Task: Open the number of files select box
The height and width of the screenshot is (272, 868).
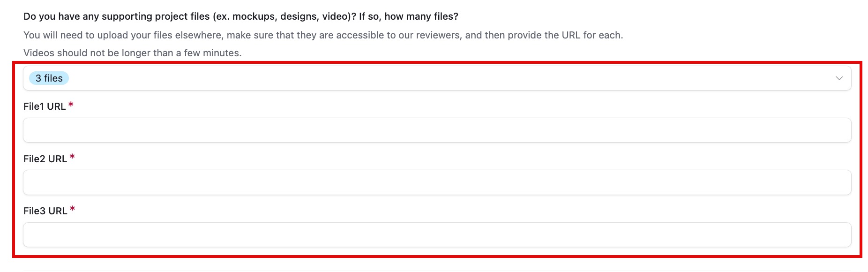Action: 437,78
